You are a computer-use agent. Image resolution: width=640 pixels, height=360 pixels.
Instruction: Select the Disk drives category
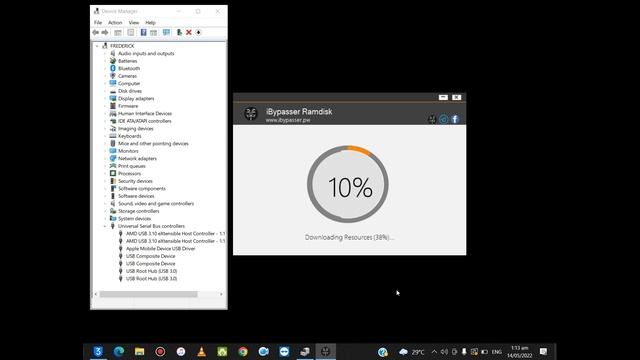point(130,91)
